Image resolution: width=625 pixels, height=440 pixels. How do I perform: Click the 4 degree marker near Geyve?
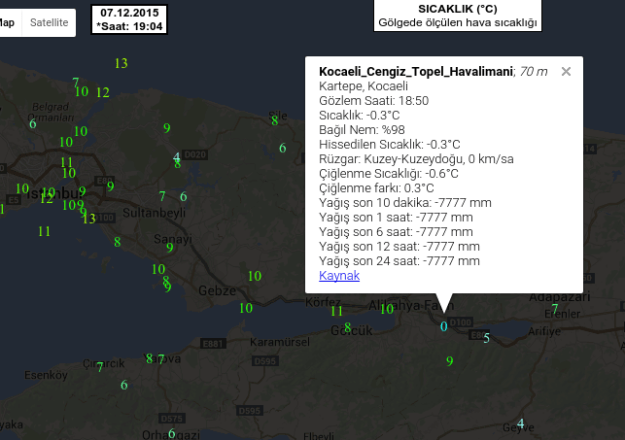[x=520, y=424]
